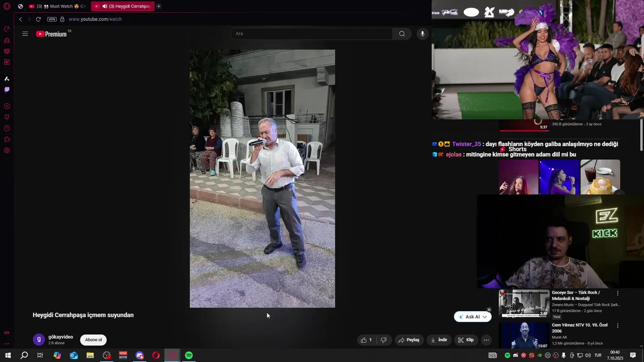644x362 pixels.
Task: Create a clip with Klip button
Action: (x=465, y=340)
